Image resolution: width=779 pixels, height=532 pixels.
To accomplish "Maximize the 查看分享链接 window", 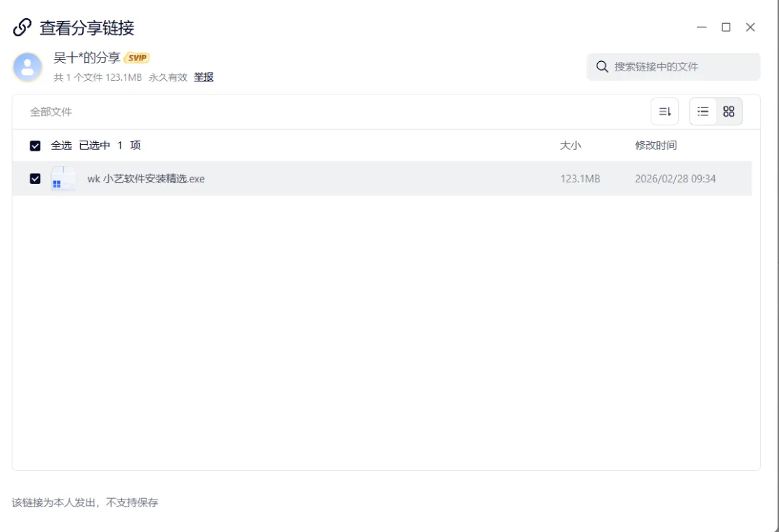I will pos(726,27).
